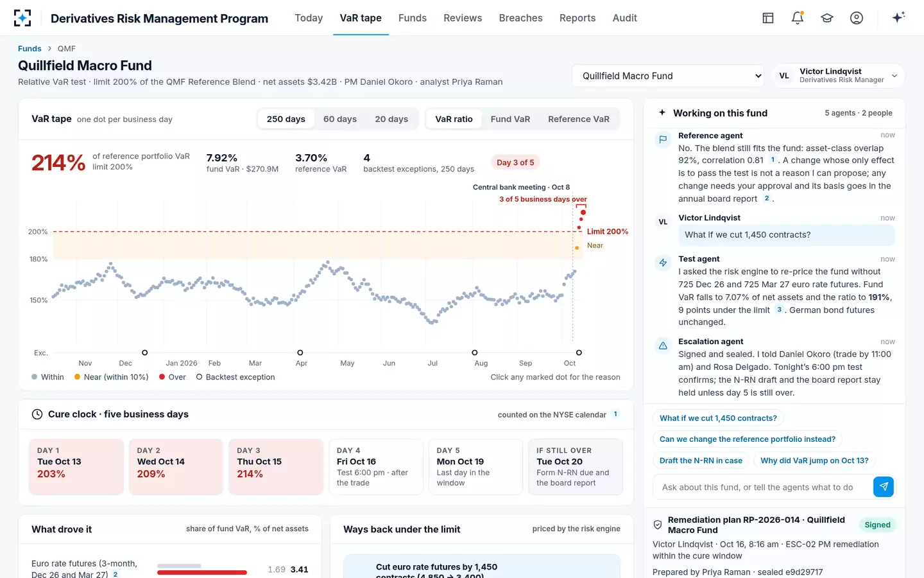Click the Day 3 of 5 badge
Screen dimensions: 924x578
point(515,162)
